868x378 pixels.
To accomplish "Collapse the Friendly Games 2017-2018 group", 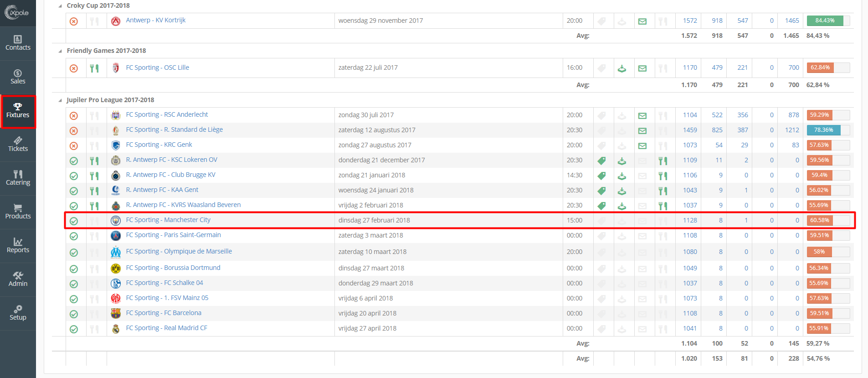I will point(60,51).
